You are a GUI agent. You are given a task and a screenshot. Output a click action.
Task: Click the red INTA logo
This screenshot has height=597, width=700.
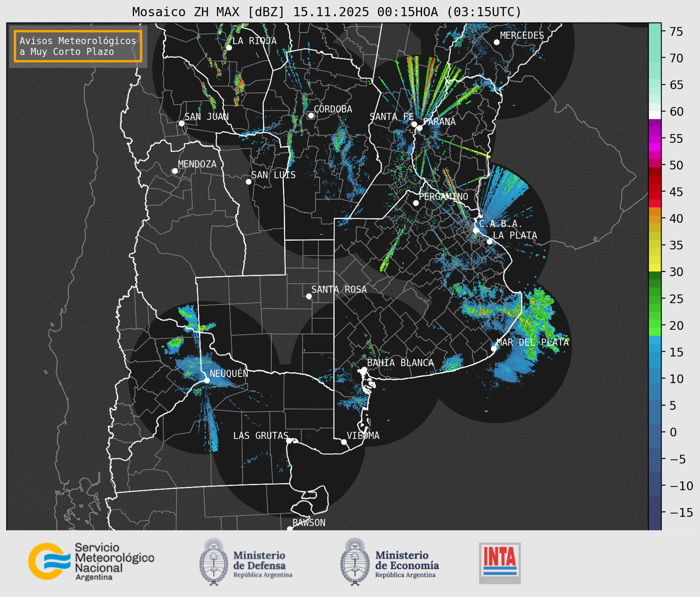tap(500, 562)
